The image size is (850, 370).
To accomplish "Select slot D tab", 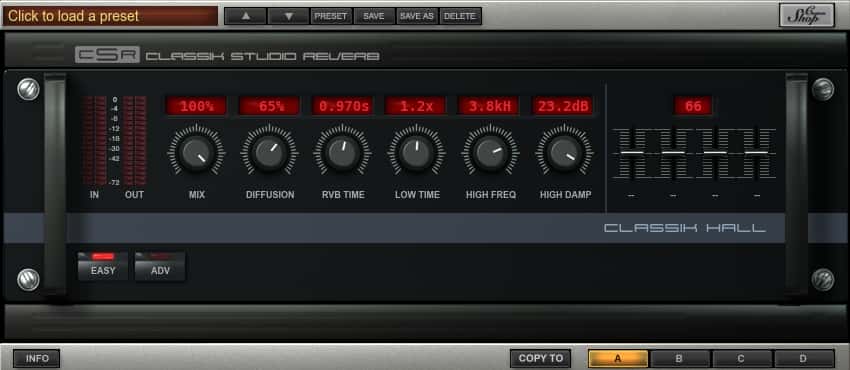I will point(804,358).
